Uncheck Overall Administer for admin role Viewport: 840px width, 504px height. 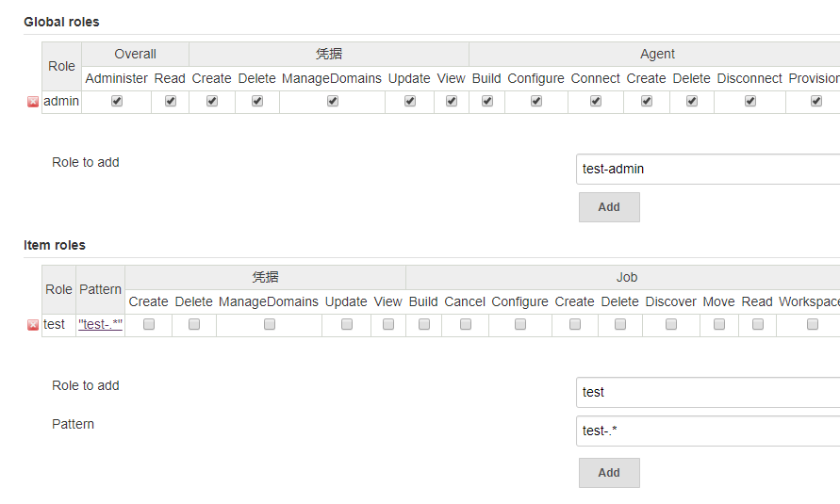[x=117, y=101]
